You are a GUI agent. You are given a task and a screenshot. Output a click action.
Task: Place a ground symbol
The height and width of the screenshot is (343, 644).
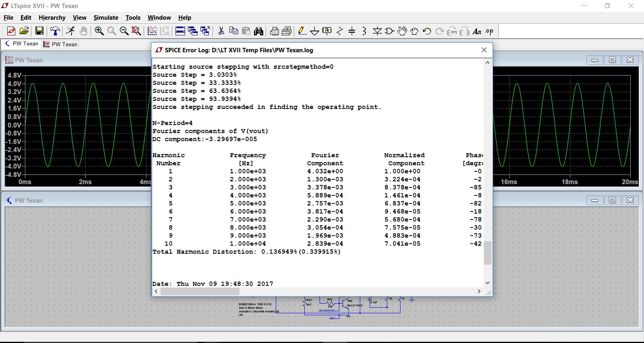[315, 31]
